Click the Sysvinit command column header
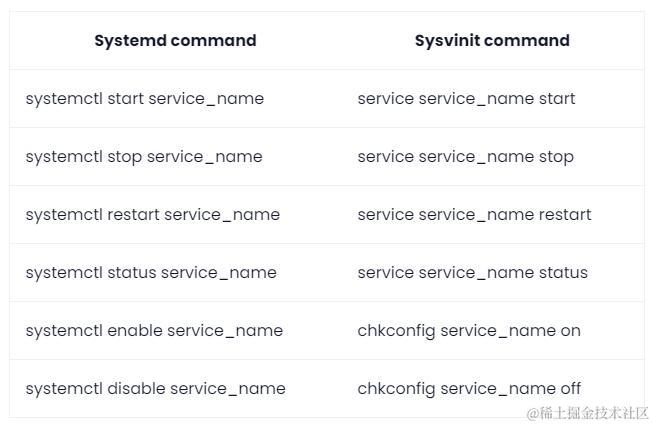This screenshot has height=426, width=654. [492, 41]
